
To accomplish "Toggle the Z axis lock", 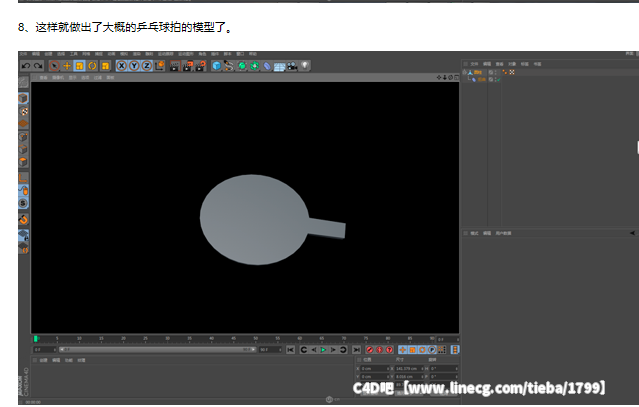I will [x=147, y=66].
